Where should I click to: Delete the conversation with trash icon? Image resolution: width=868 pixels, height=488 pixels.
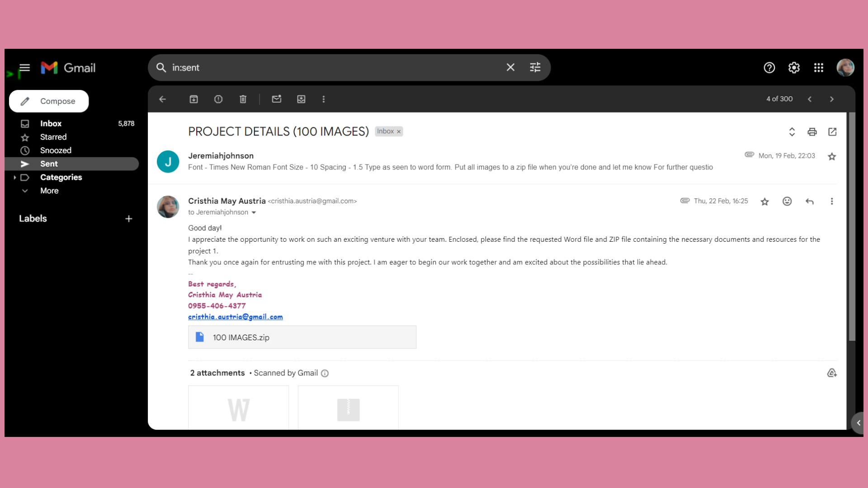pyautogui.click(x=243, y=99)
